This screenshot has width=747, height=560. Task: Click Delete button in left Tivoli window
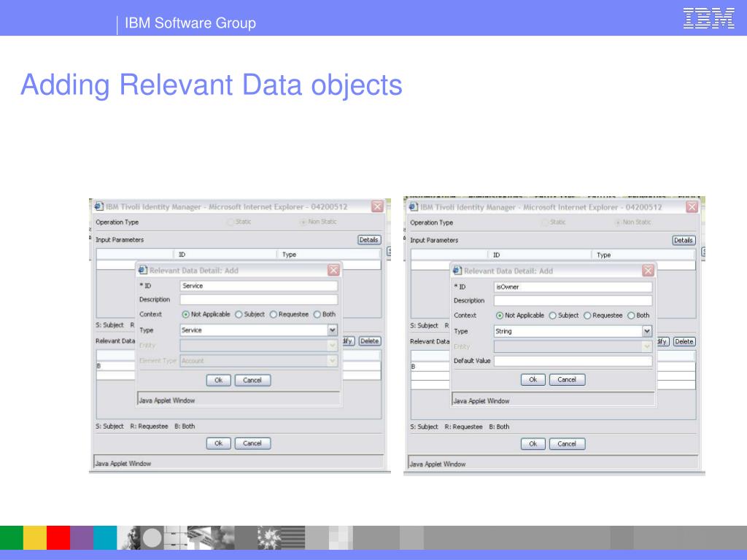point(369,341)
